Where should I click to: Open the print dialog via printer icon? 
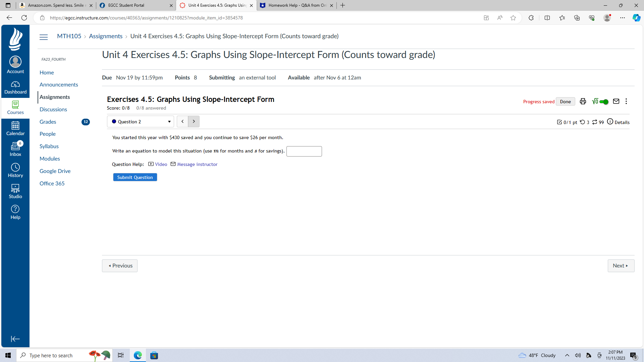(x=583, y=101)
